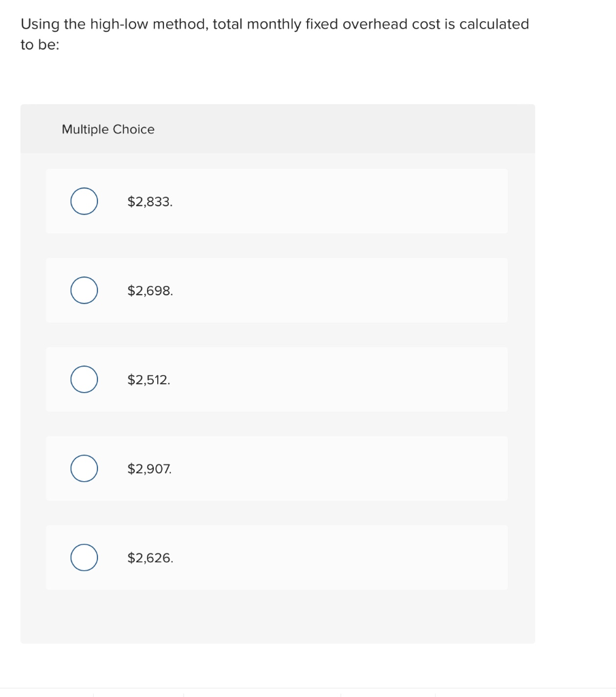
Task: Click the $2,833 answer label
Action: (x=150, y=201)
